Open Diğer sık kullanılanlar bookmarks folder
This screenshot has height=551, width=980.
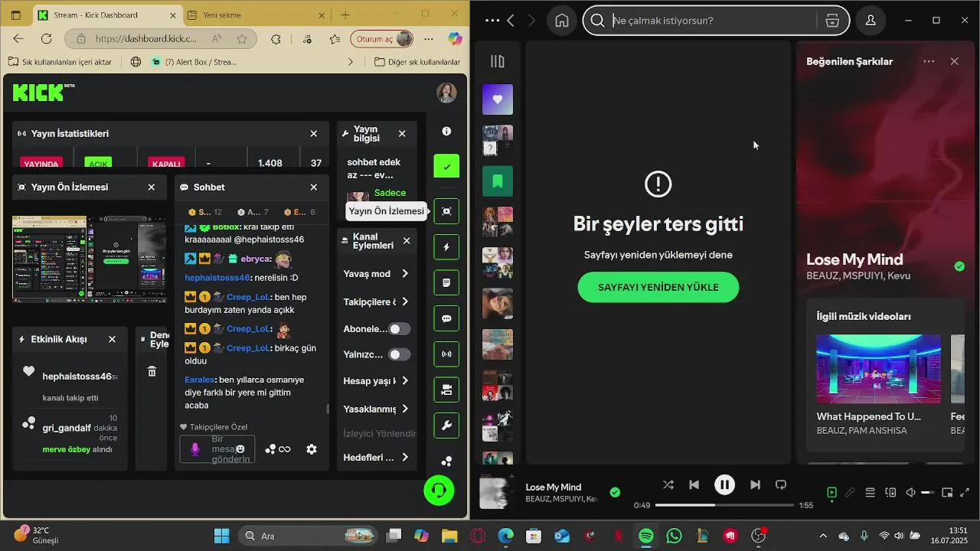[417, 62]
